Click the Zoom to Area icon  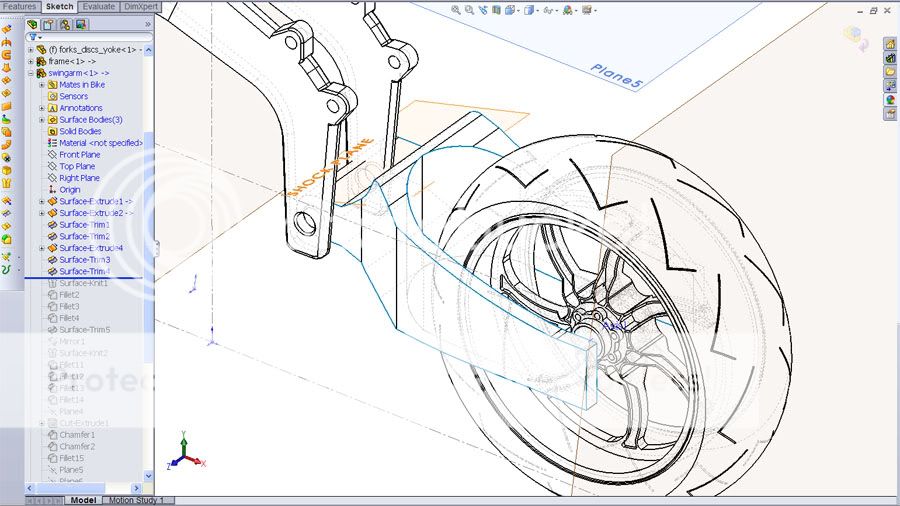[x=470, y=10]
